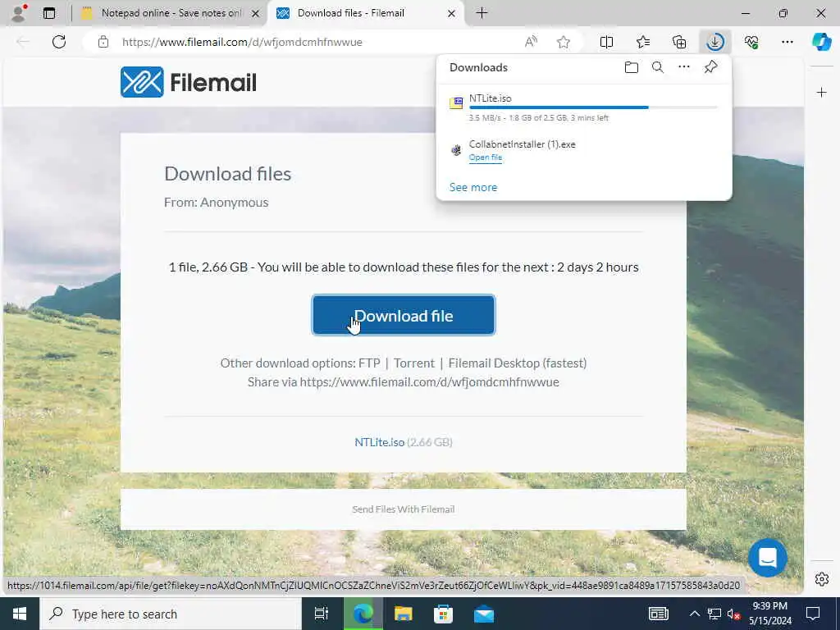840x630 pixels.
Task: Click Send Files With Filemail link
Action: click(x=404, y=509)
